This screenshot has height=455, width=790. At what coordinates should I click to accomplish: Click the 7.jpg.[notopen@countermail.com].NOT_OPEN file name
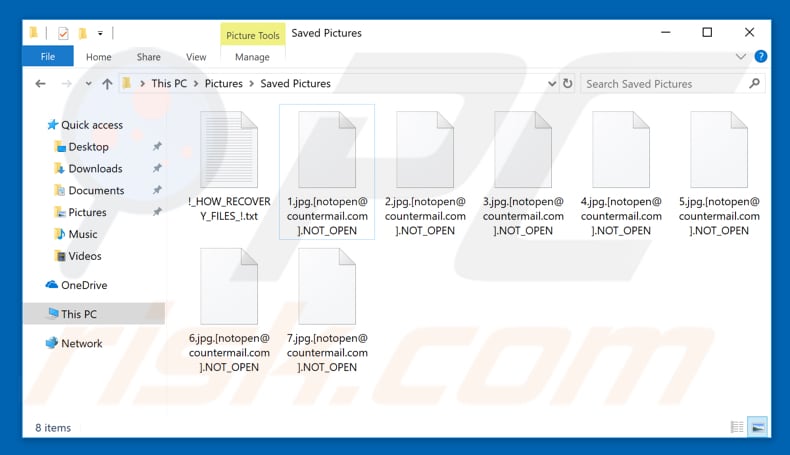tap(327, 353)
